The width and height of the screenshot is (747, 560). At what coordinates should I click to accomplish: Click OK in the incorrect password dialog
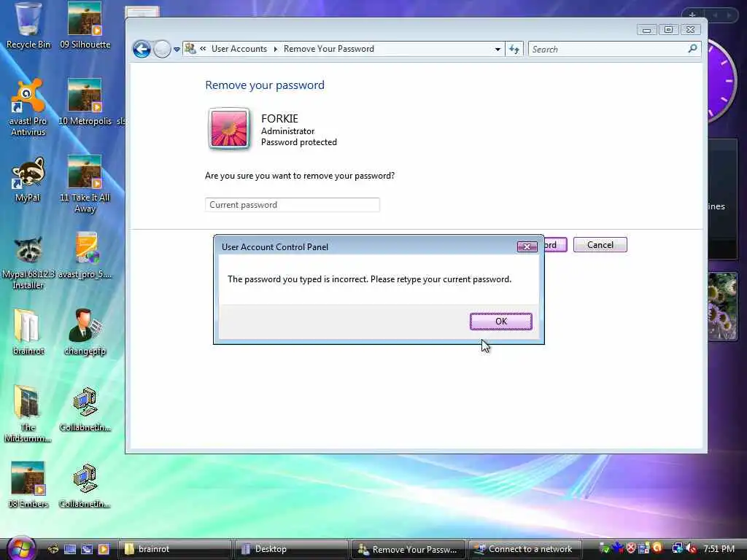(x=500, y=322)
